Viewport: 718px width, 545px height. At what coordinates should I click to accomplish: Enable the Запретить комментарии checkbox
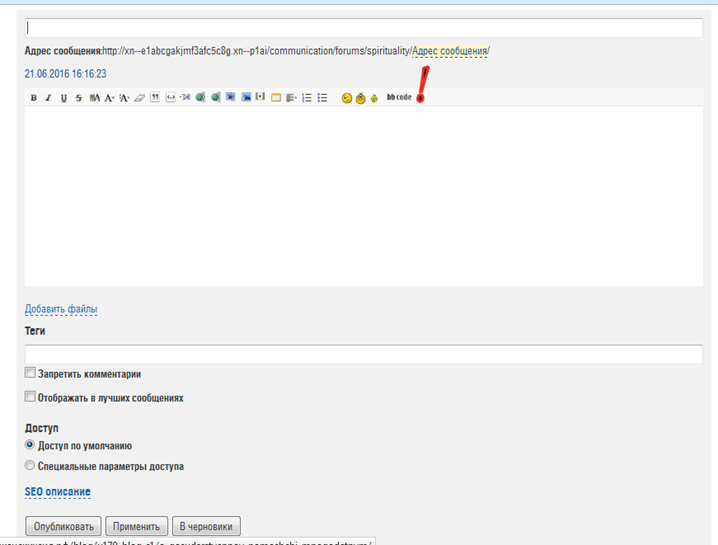coord(30,373)
